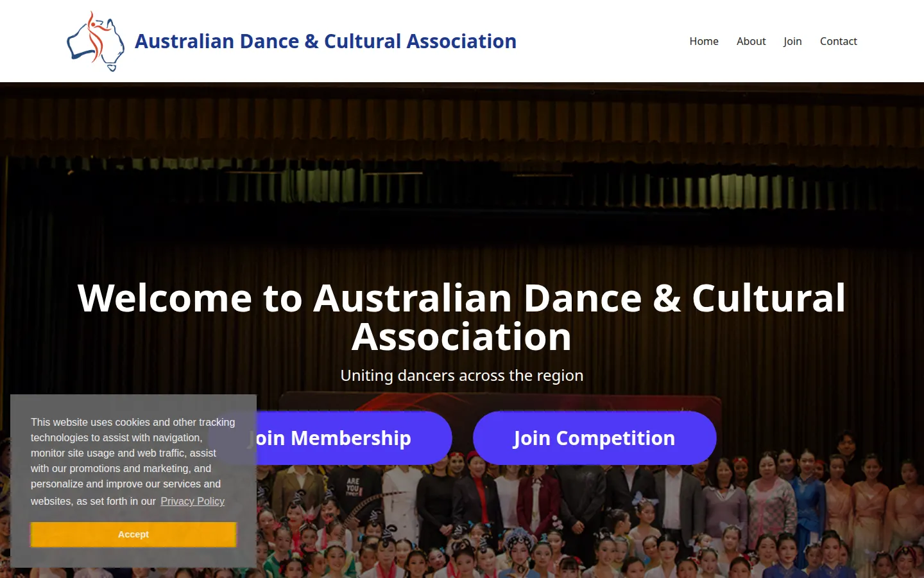Click the Join Competition button
Image resolution: width=924 pixels, height=578 pixels.
tap(594, 438)
